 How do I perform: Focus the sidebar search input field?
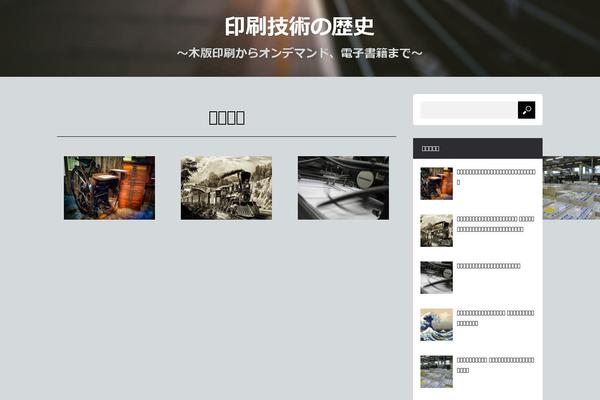(469, 110)
